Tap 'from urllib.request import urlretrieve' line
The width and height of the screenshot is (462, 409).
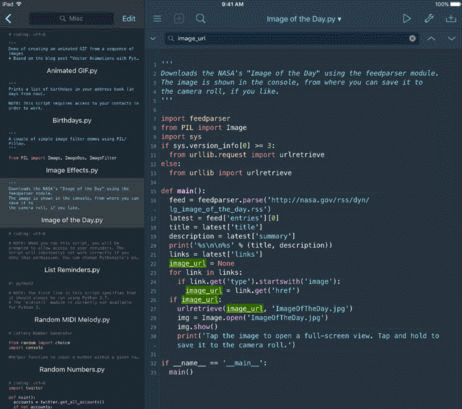[247, 155]
